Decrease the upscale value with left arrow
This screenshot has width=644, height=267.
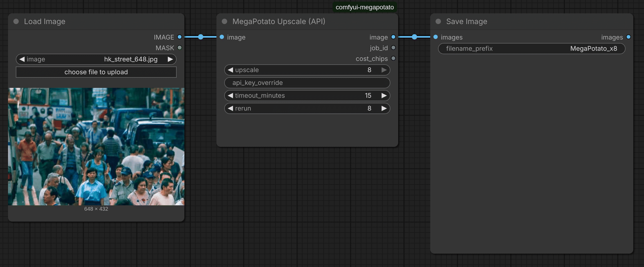[x=230, y=70]
